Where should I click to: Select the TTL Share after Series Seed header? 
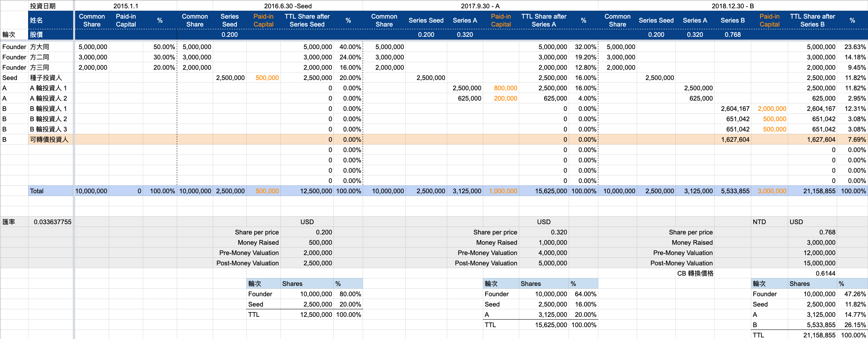pos(307,20)
